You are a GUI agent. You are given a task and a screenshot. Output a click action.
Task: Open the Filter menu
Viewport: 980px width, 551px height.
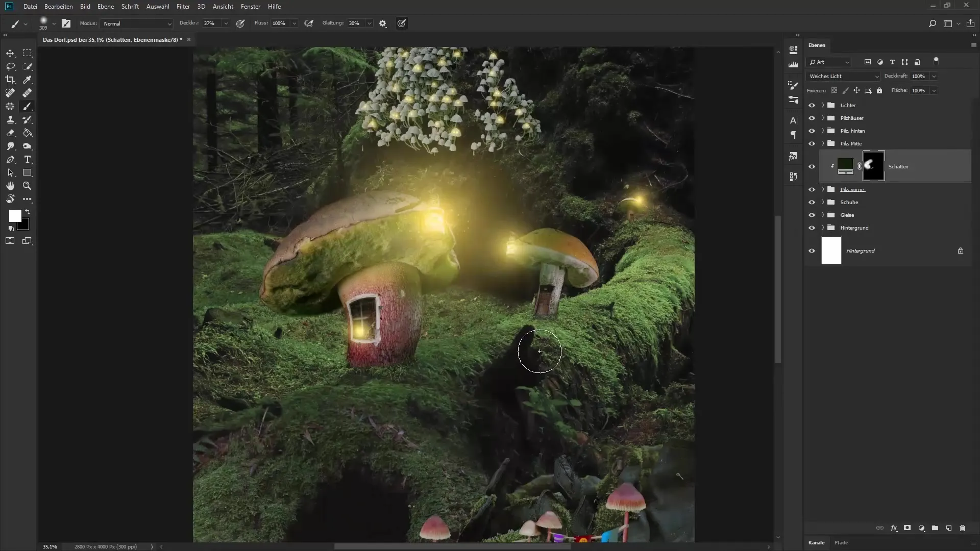(183, 6)
